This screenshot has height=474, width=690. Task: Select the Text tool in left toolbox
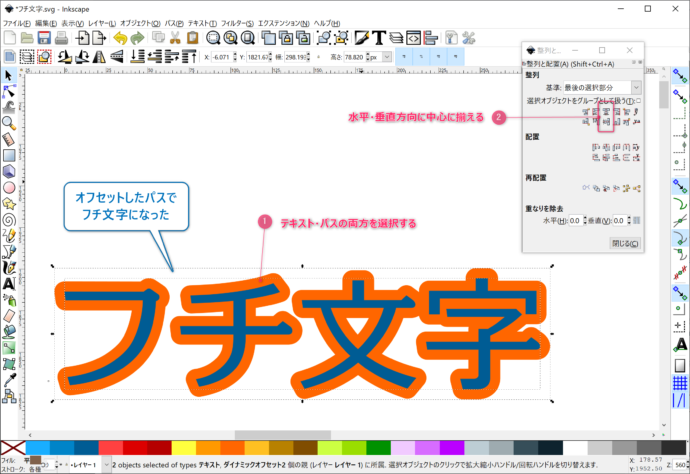pyautogui.click(x=9, y=283)
